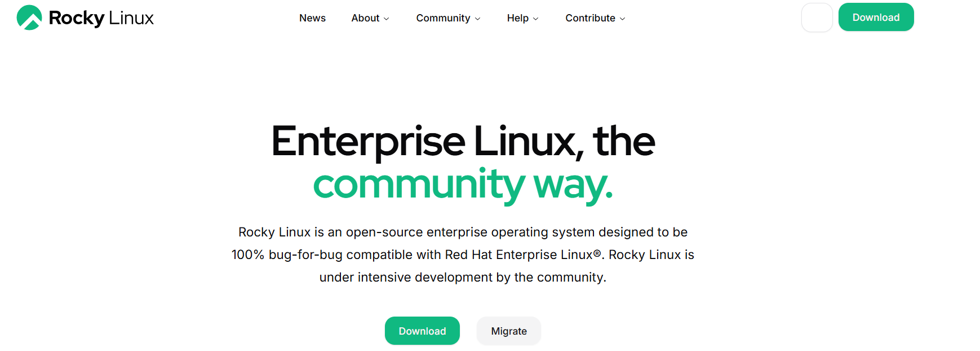Click the registered trademark symbol after Linux
The width and height of the screenshot is (980, 351).
pos(597,253)
